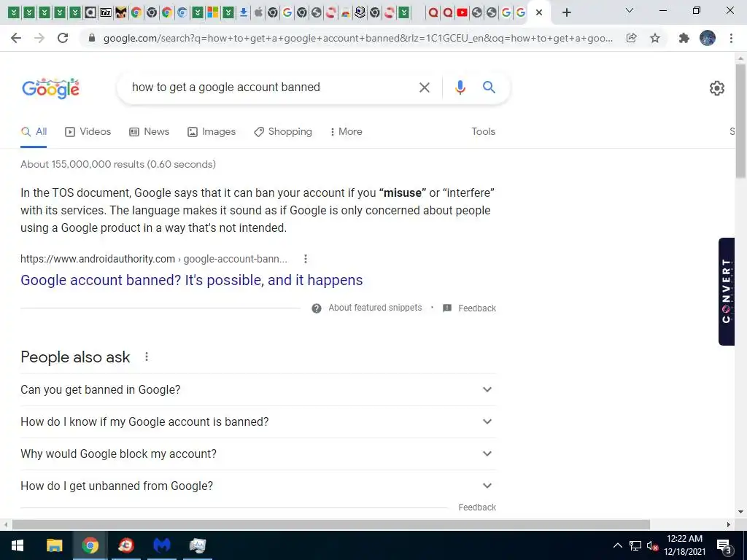
Task: Switch to the Videos results tab
Action: coord(88,131)
